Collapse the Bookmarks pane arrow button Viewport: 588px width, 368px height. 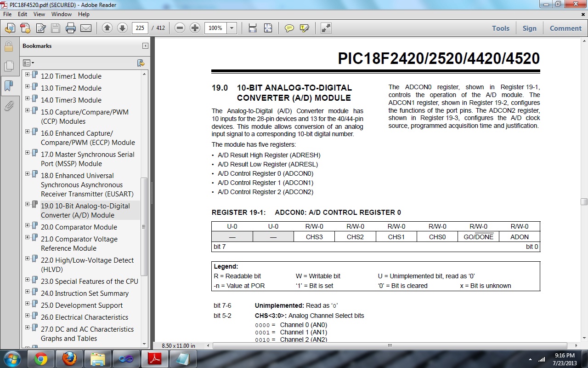pyautogui.click(x=145, y=46)
